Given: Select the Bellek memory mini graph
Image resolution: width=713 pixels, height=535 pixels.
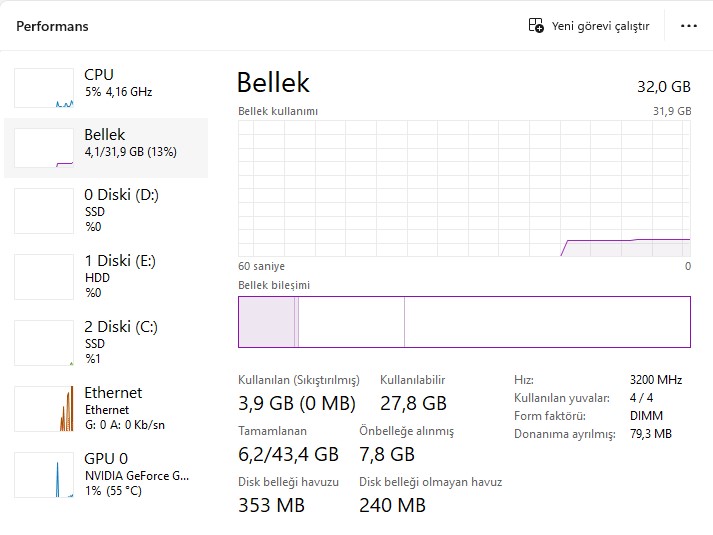Looking at the screenshot, I should click(x=44, y=148).
